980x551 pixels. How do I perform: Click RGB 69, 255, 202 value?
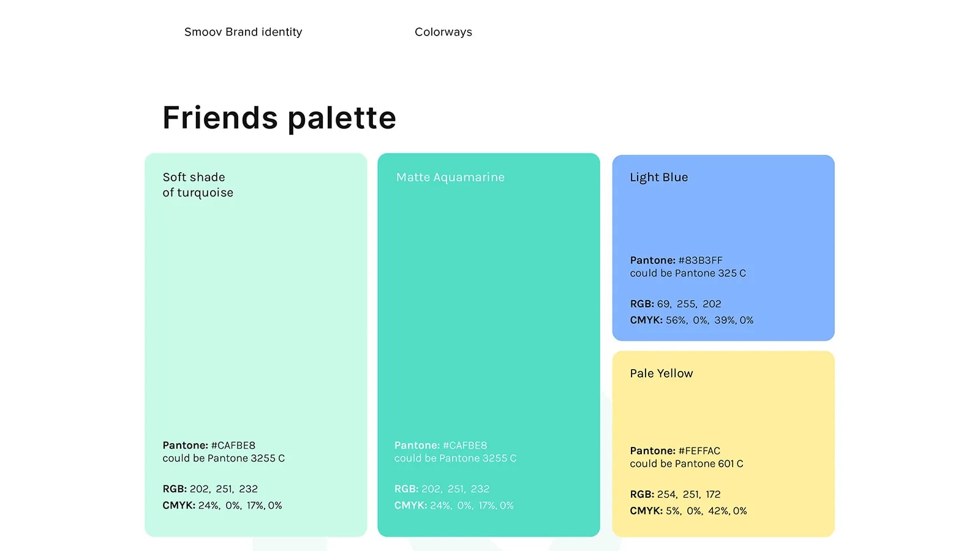(x=676, y=304)
